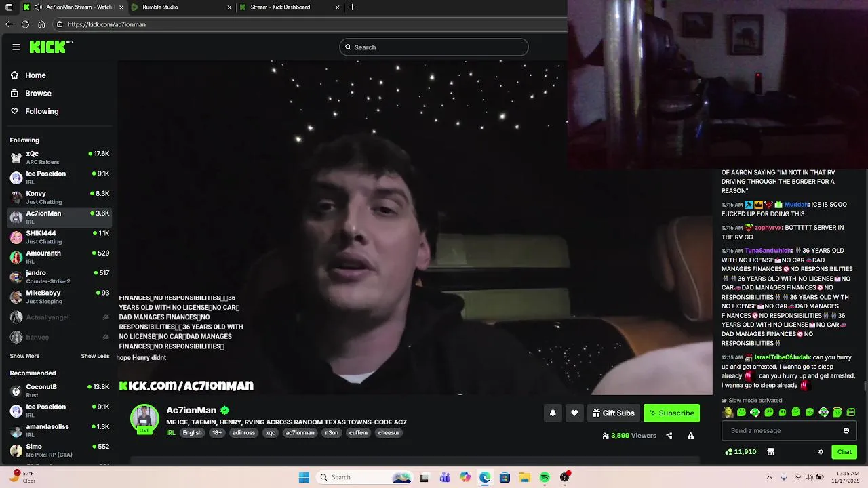Open the channel points shop icon
This screenshot has width=868, height=488.
(x=770, y=451)
